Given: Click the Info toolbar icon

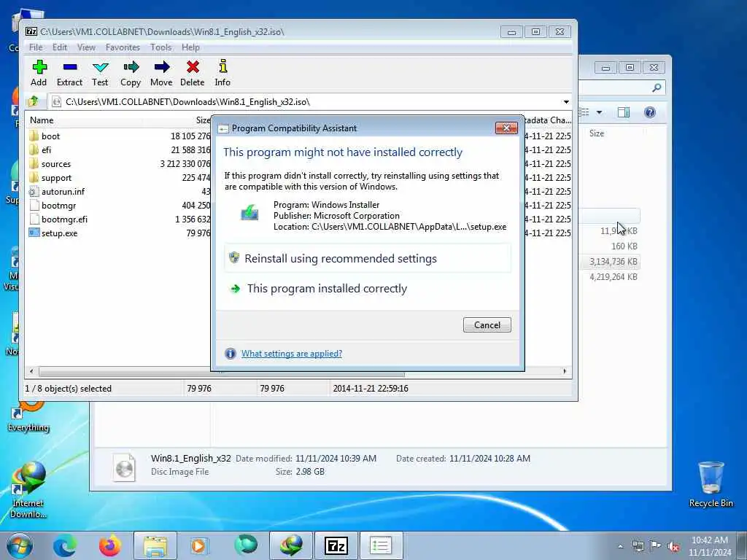Looking at the screenshot, I should (x=222, y=74).
